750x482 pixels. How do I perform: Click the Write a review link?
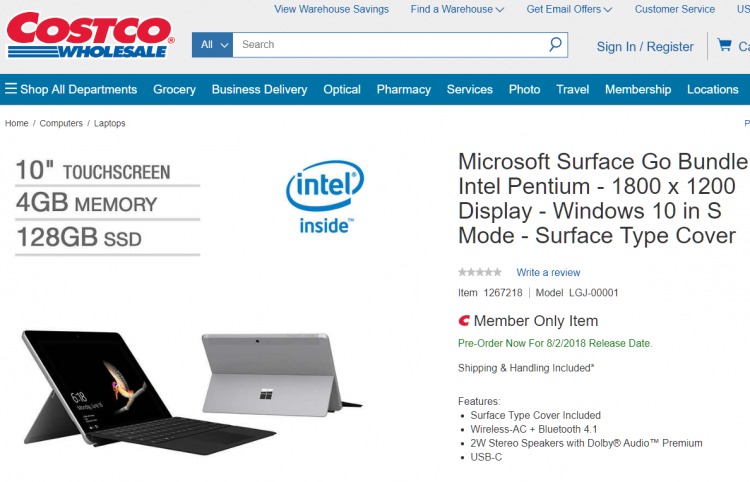click(548, 273)
